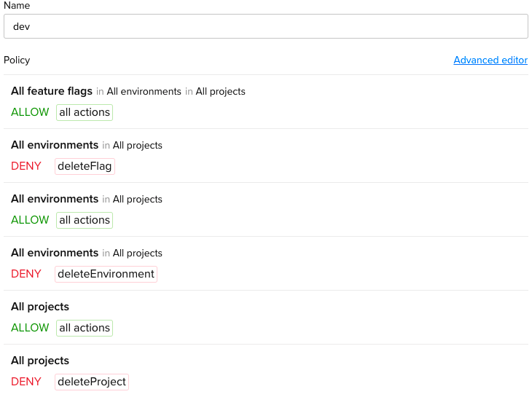Click ALLOW label in the All environments statement

30,220
